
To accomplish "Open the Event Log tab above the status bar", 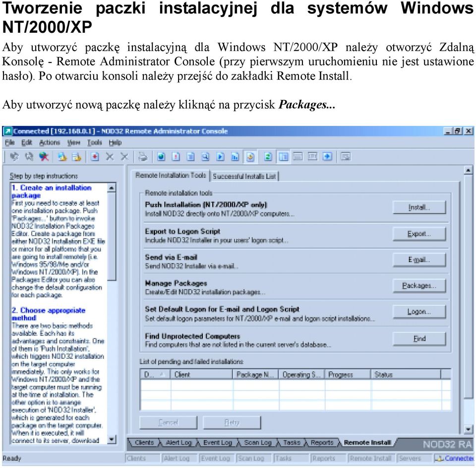I will (x=217, y=443).
